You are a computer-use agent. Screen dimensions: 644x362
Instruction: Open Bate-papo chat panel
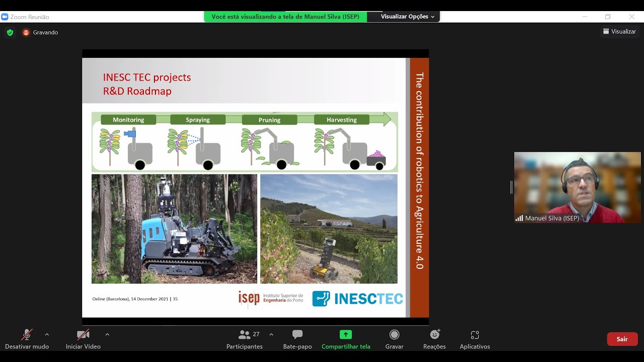click(297, 339)
